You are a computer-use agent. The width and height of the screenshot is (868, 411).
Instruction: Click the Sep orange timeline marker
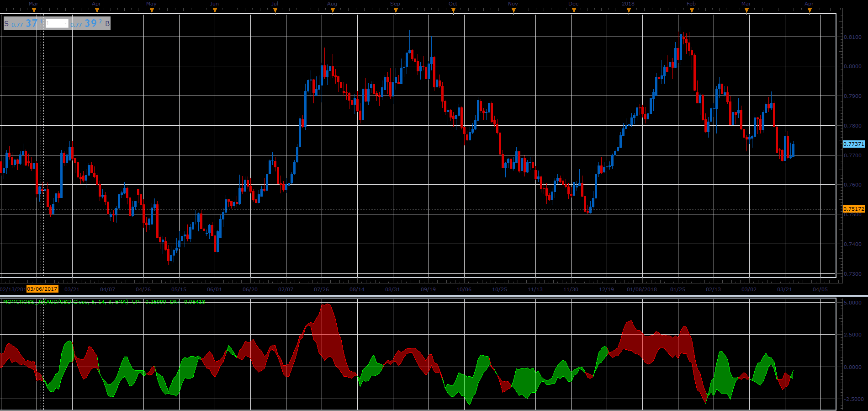pos(396,11)
